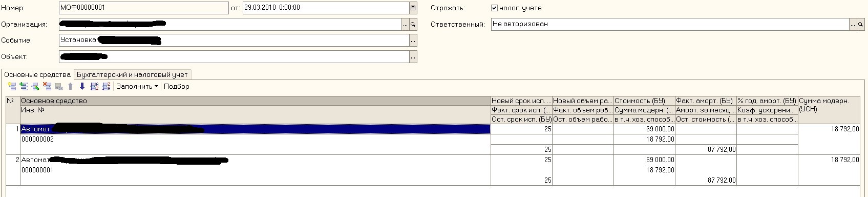Click inventory number 000000001

coord(37,170)
